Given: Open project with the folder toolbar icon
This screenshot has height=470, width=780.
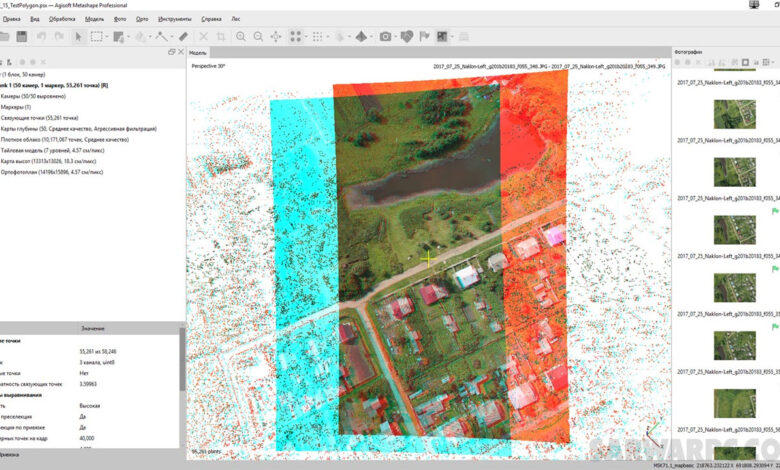Looking at the screenshot, I should [4, 36].
